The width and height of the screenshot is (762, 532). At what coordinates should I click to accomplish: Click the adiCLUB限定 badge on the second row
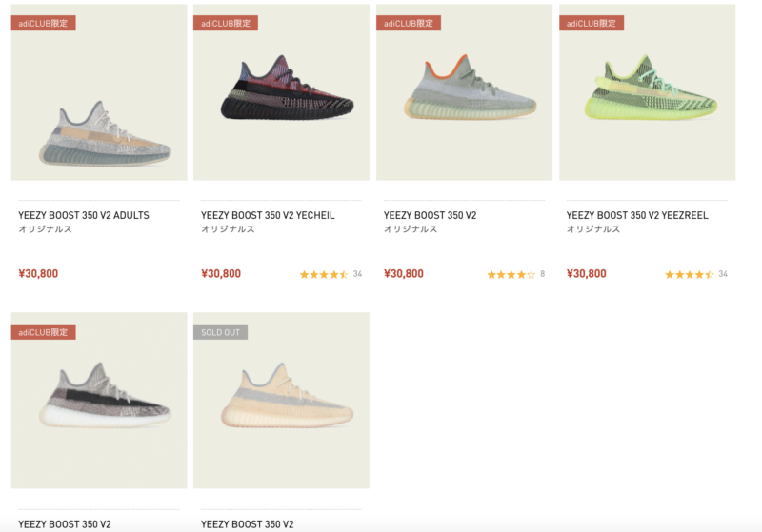pos(43,332)
